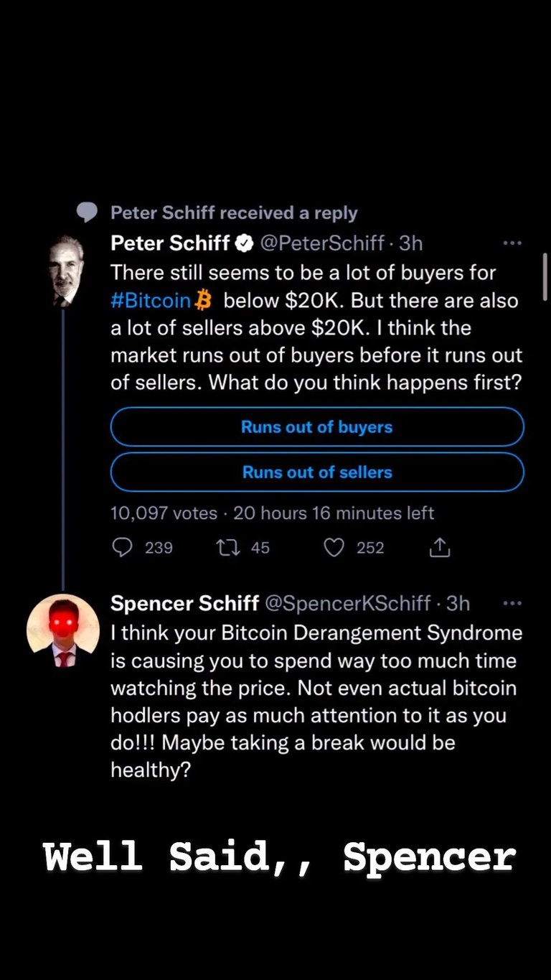
Task: Click the 'Peter Schiff received a reply' text
Action: pyautogui.click(x=234, y=213)
